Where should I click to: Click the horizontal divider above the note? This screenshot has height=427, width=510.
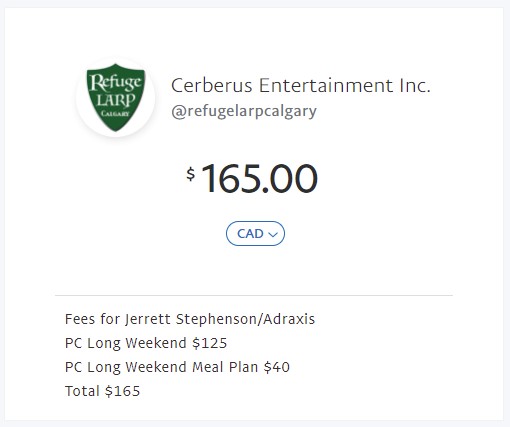pyautogui.click(x=254, y=295)
